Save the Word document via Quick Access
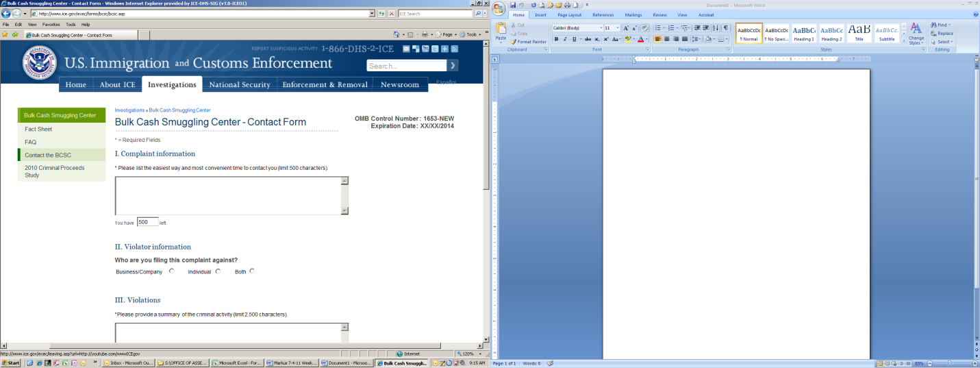This screenshot has width=980, height=368. coord(512,5)
